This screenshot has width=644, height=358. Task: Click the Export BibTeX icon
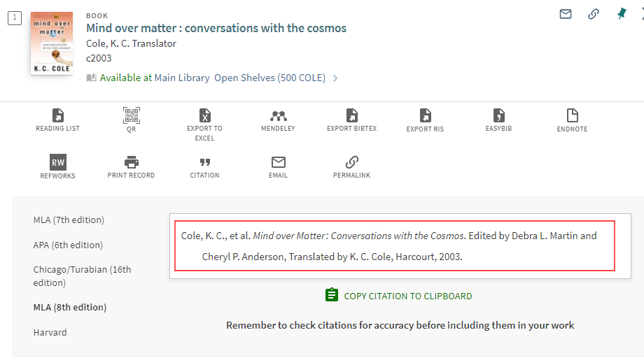coord(351,116)
